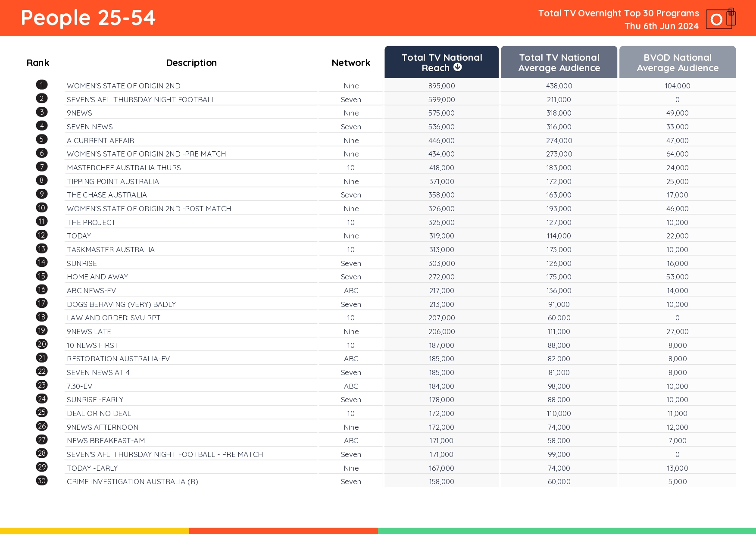The height and width of the screenshot is (535, 756).
Task: Click the rank 30 badge beside CRIME INVESTIGATION AUSTRALIA
Action: pyautogui.click(x=41, y=481)
